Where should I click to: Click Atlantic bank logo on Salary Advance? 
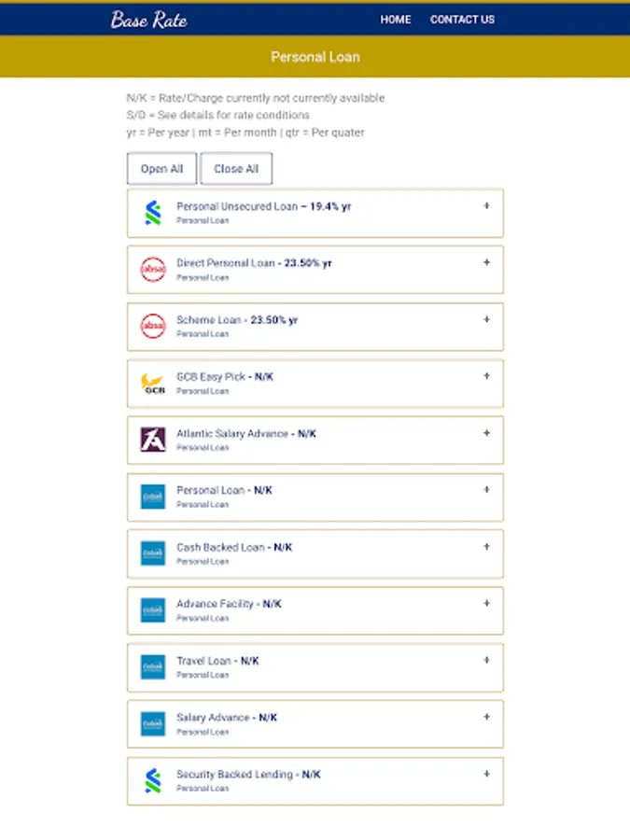(x=153, y=440)
